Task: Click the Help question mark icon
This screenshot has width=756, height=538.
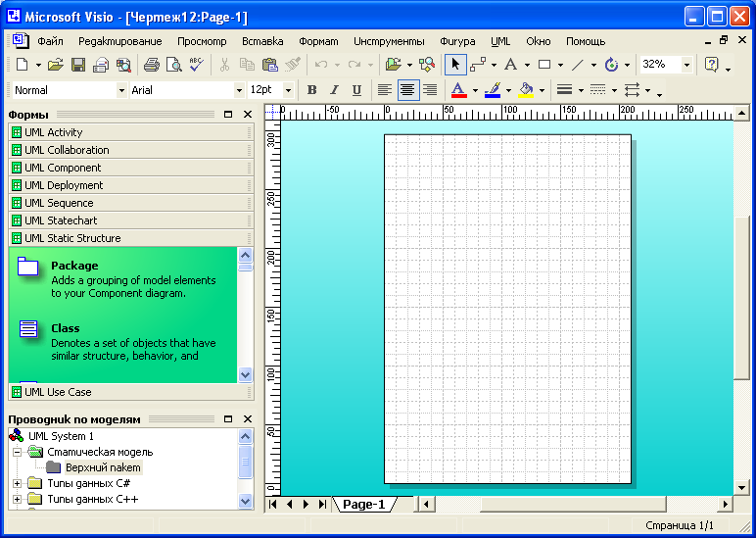Action: 712,65
